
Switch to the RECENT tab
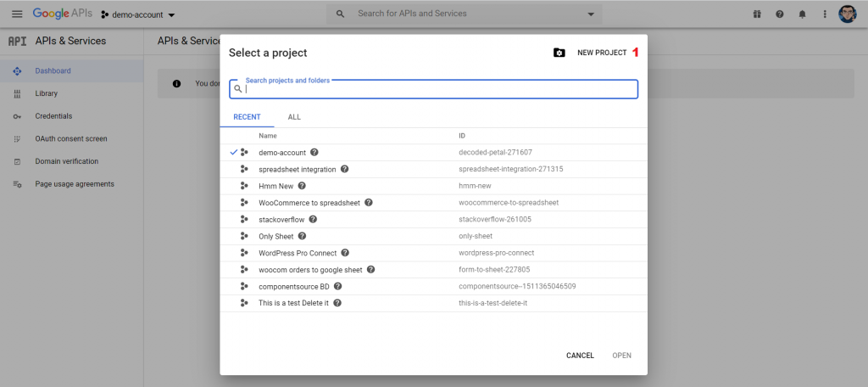(247, 117)
